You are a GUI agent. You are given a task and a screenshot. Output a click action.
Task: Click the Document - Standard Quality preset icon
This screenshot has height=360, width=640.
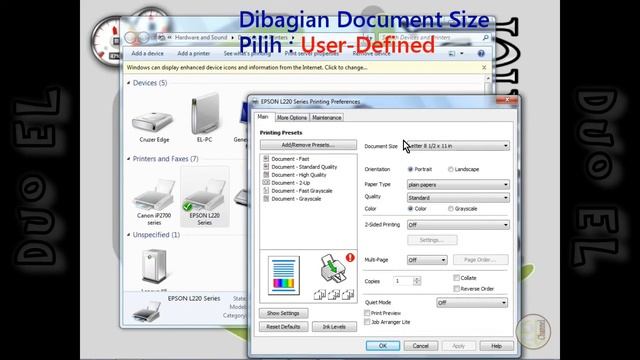coord(266,167)
